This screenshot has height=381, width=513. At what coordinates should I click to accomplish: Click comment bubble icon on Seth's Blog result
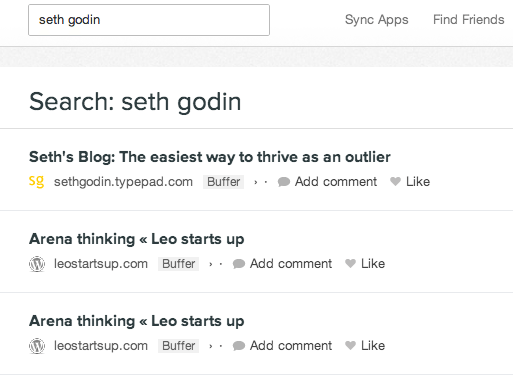(x=284, y=182)
